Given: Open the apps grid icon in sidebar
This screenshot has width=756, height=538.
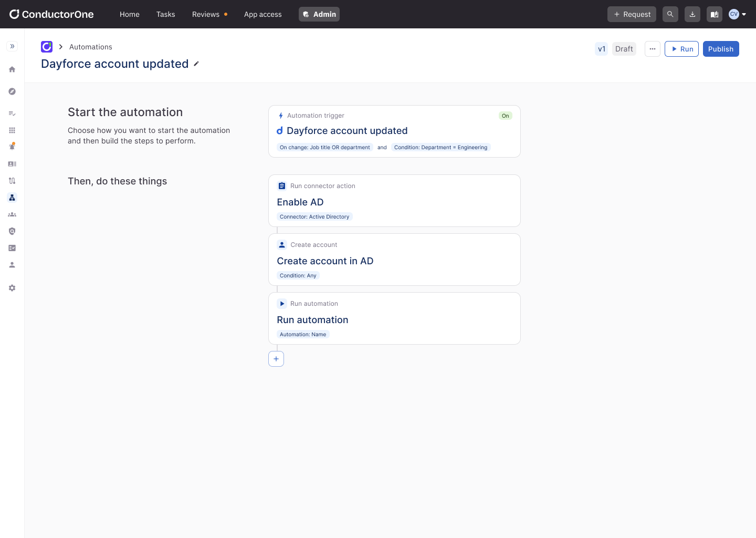Looking at the screenshot, I should pos(12,130).
